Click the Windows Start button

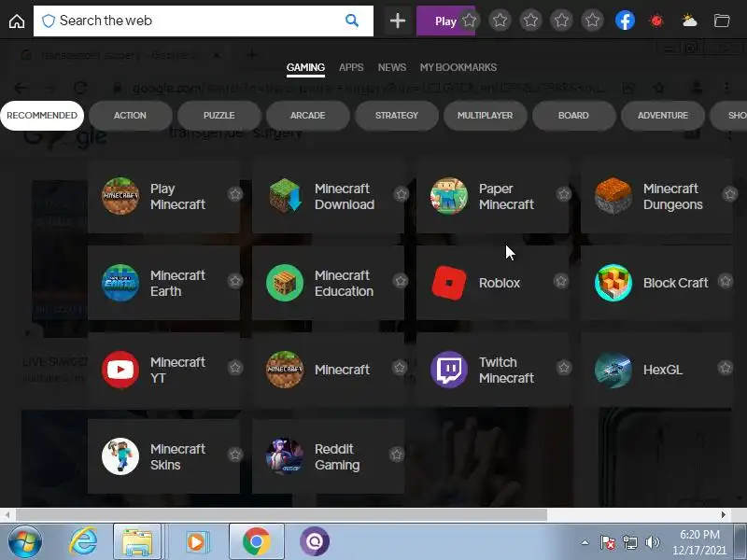(24, 542)
